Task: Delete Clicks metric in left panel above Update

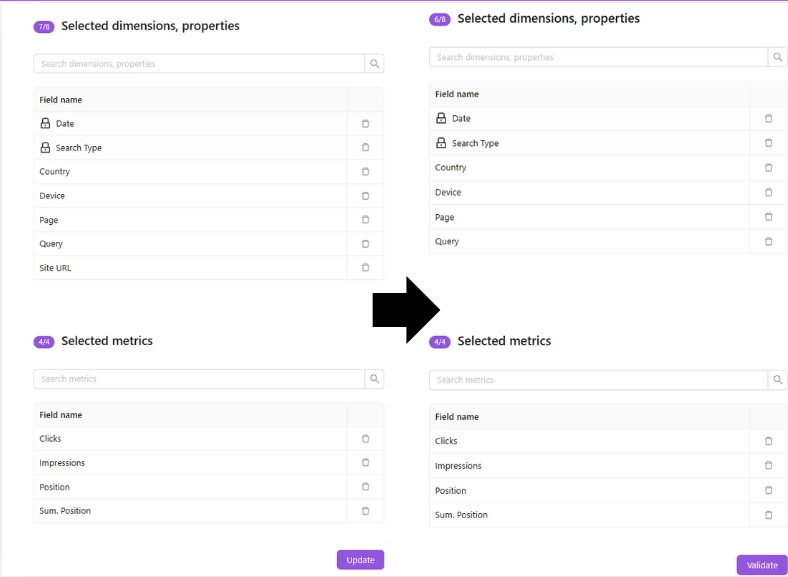Action: pos(365,439)
